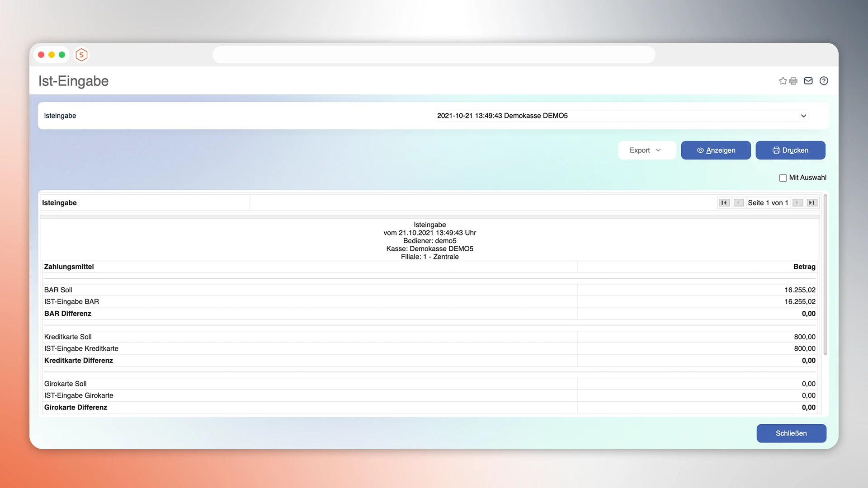Click the Betrag column header
The image size is (868, 488).
[804, 267]
